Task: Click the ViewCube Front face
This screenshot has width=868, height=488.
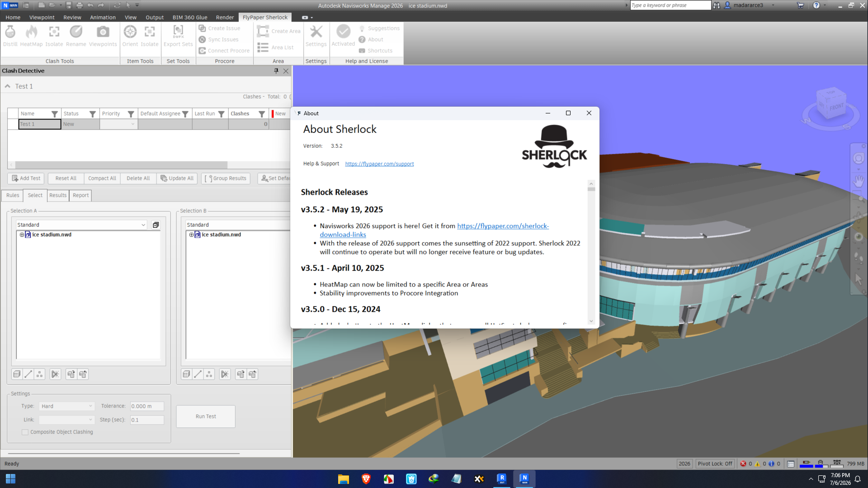Action: tap(836, 107)
